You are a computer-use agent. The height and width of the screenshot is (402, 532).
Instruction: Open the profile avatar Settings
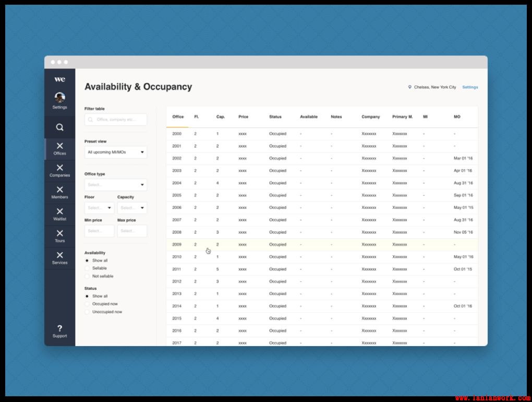coord(59,98)
